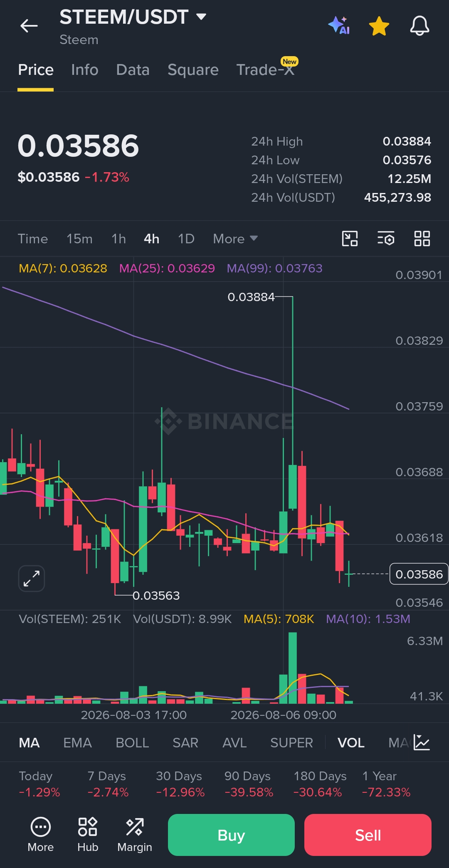The width and height of the screenshot is (449, 868).
Task: Select the 15m chart interval
Action: click(79, 239)
